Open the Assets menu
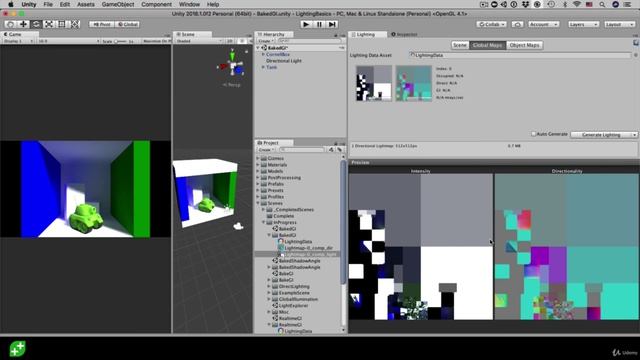640x360 pixels. tap(85, 4)
